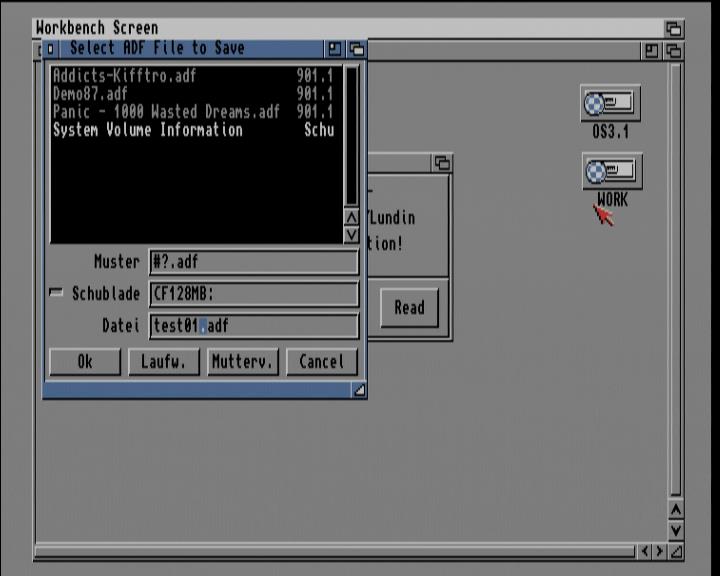Click Workbench window scroll up arrow

coord(675,510)
